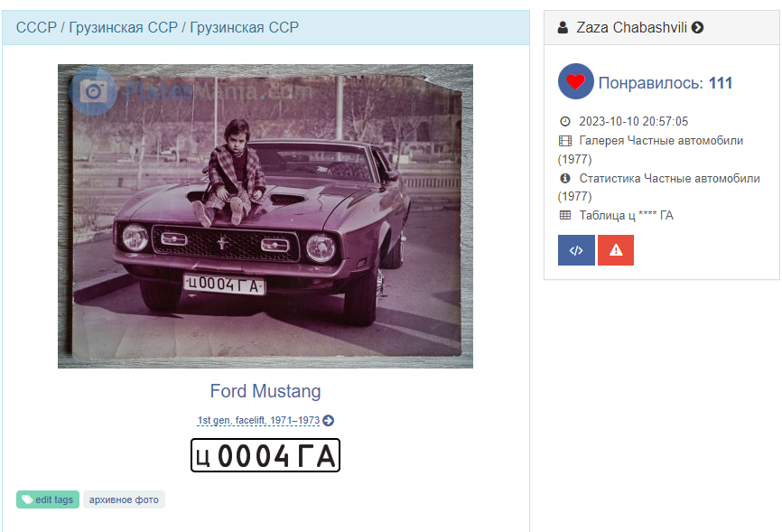The width and height of the screenshot is (782, 532).
Task: Click the table grid icon
Action: [565, 215]
